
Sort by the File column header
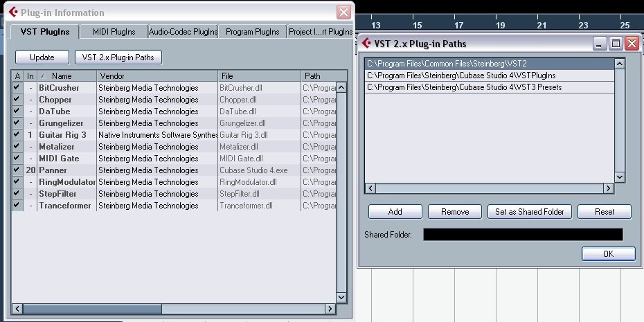tap(260, 76)
